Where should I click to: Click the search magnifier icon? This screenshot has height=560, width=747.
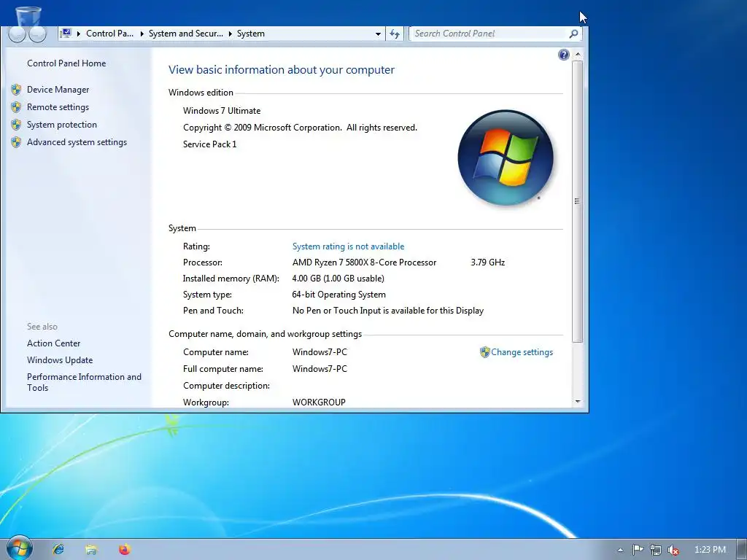pyautogui.click(x=573, y=34)
